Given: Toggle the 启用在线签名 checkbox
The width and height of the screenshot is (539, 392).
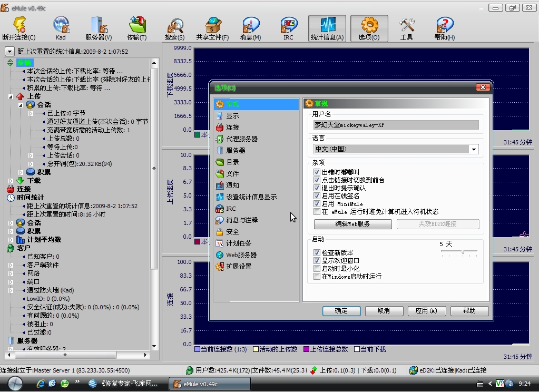Looking at the screenshot, I should click(x=317, y=195).
